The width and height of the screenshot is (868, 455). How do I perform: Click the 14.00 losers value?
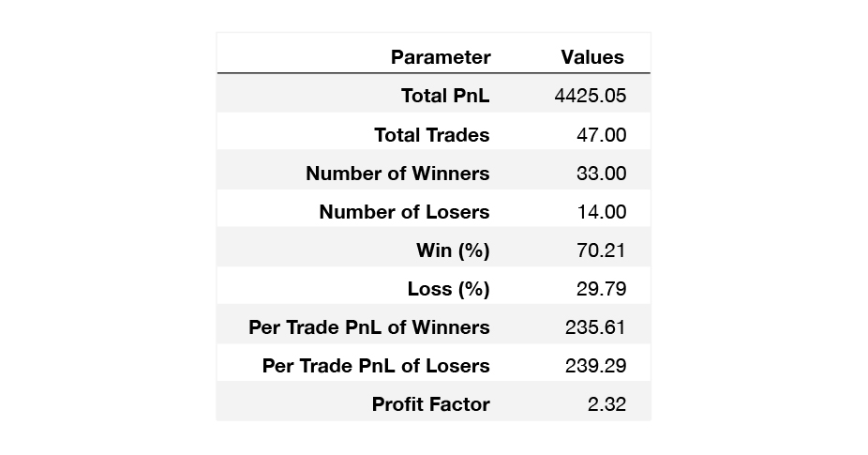[602, 212]
